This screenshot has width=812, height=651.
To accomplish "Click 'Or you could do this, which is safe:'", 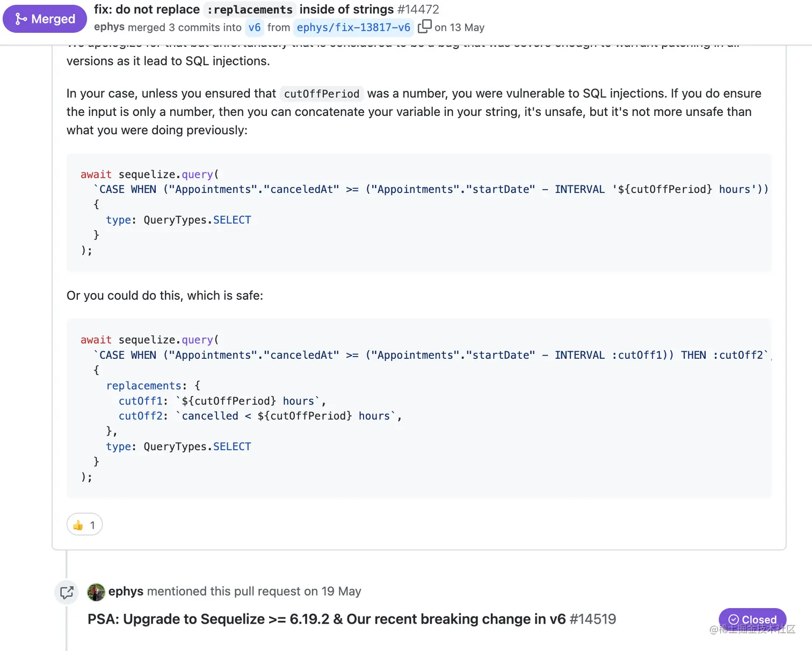I will [165, 295].
